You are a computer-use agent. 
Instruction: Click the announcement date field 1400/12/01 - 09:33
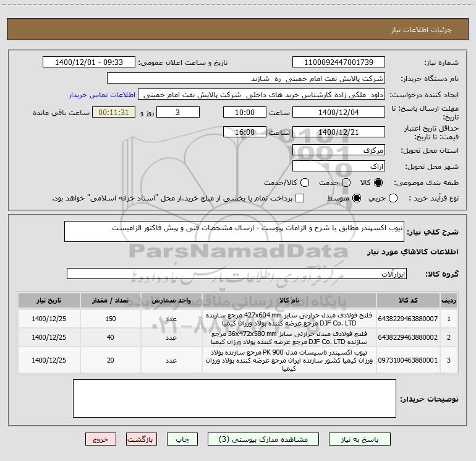click(x=89, y=62)
